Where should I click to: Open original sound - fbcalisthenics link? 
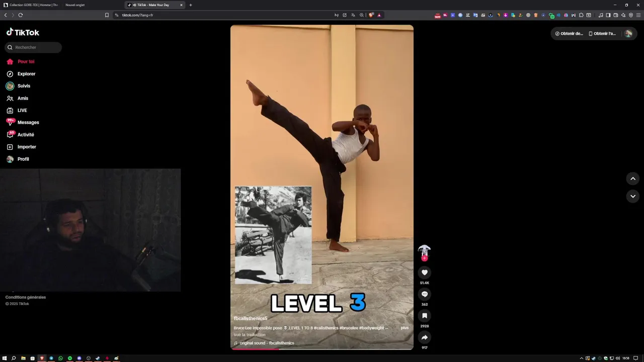(264, 343)
